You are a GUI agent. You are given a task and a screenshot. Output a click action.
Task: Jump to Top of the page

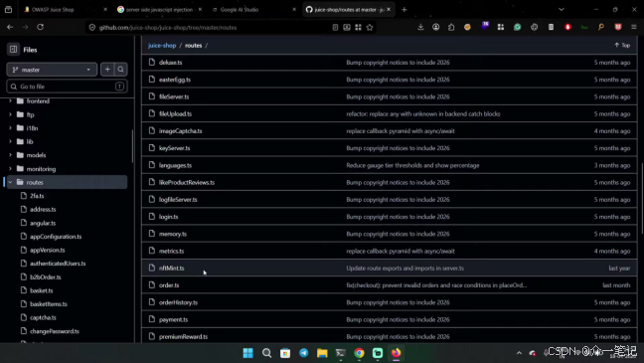click(622, 45)
